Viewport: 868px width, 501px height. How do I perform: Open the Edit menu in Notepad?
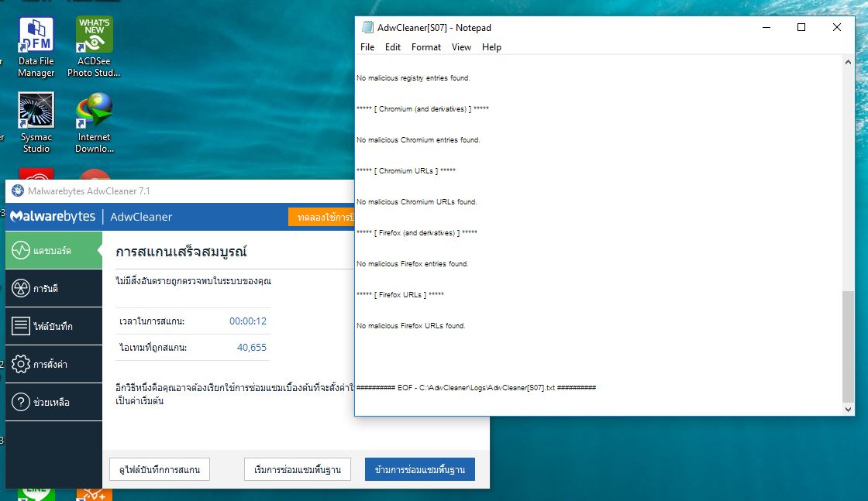coord(392,47)
